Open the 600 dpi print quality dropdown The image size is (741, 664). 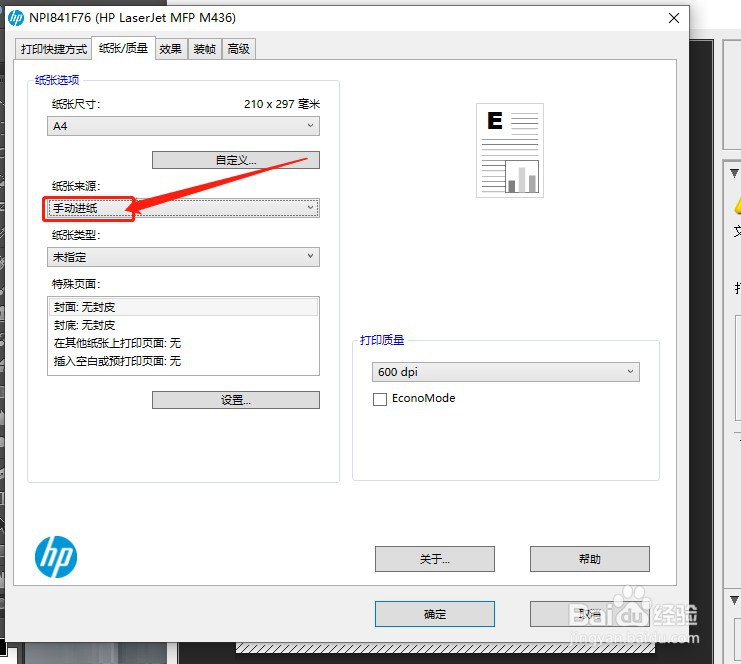tap(506, 372)
